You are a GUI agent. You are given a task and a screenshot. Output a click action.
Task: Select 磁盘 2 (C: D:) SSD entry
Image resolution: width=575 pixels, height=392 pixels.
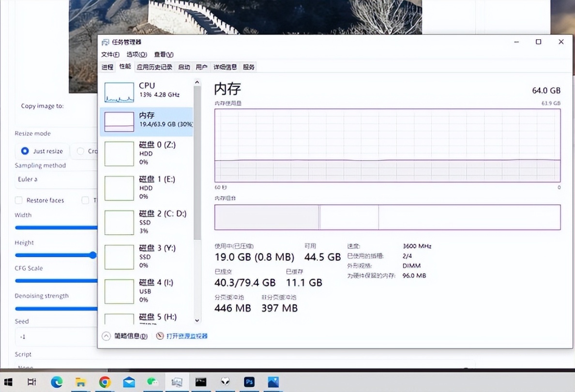146,222
